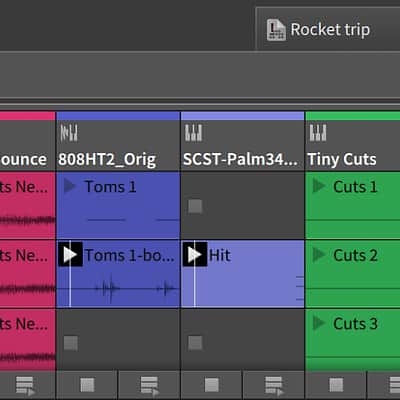
Task: Launch the Cuts 1 clip
Action: tap(319, 186)
